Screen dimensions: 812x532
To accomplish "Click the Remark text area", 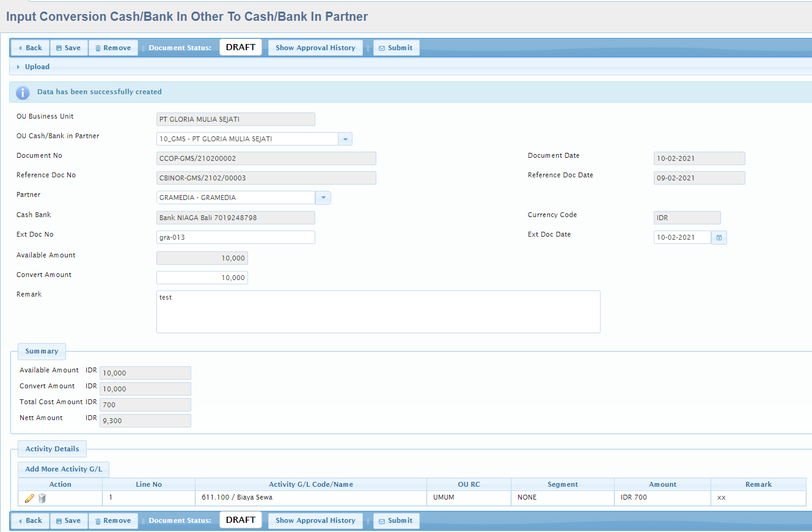I will click(378, 312).
